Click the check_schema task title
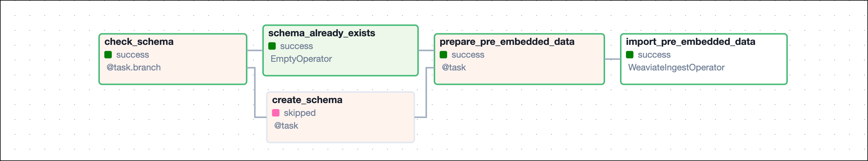 point(139,42)
